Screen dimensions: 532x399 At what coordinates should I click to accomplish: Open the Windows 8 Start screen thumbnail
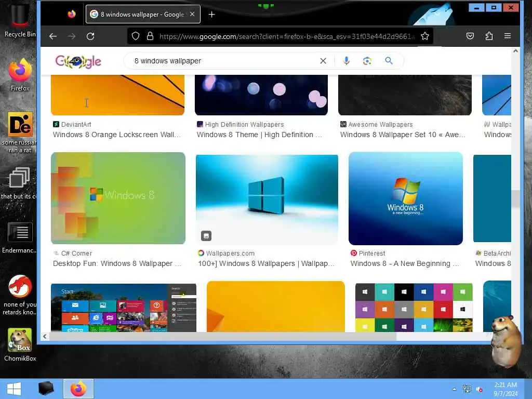point(124,308)
